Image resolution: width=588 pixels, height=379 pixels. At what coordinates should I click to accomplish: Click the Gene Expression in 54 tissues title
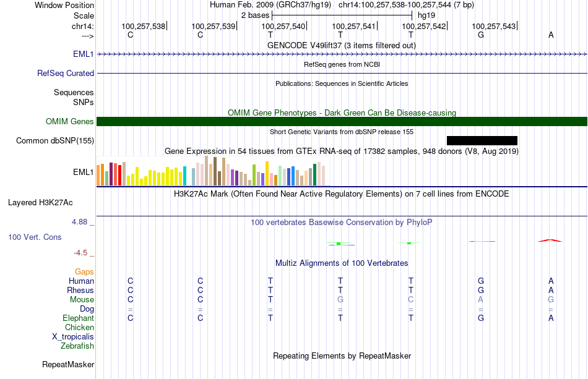(342, 151)
